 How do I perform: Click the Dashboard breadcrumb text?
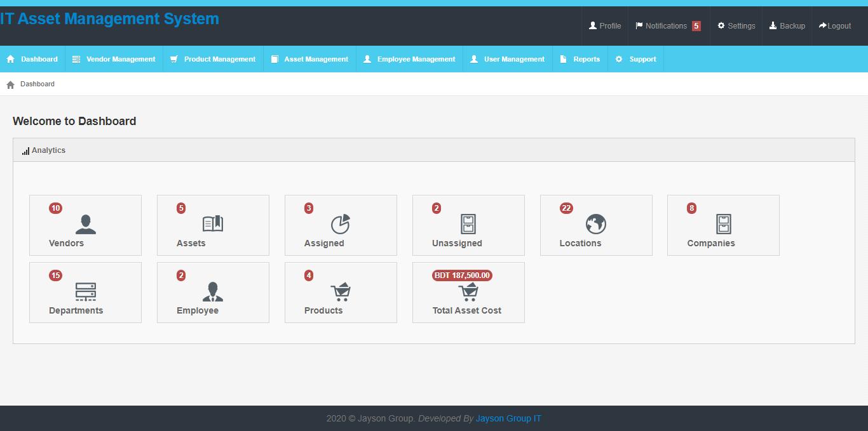point(37,84)
